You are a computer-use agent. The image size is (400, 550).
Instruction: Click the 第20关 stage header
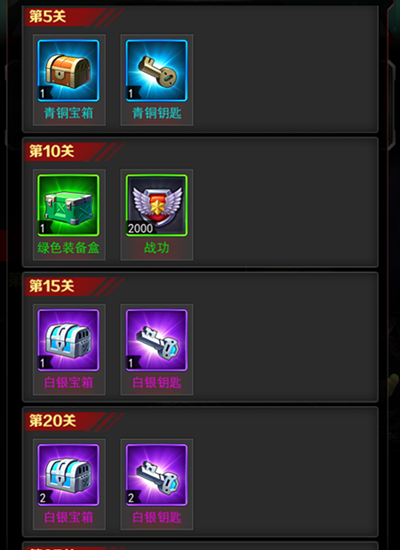(x=52, y=421)
